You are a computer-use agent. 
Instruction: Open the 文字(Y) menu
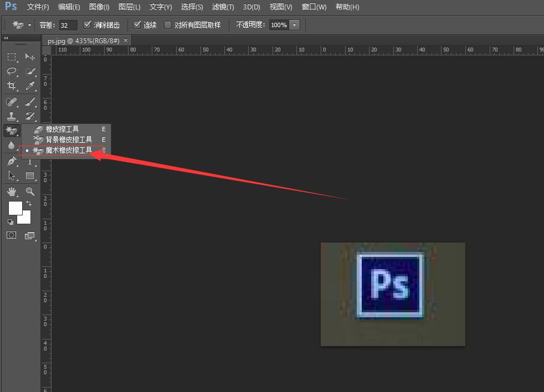pyautogui.click(x=161, y=7)
